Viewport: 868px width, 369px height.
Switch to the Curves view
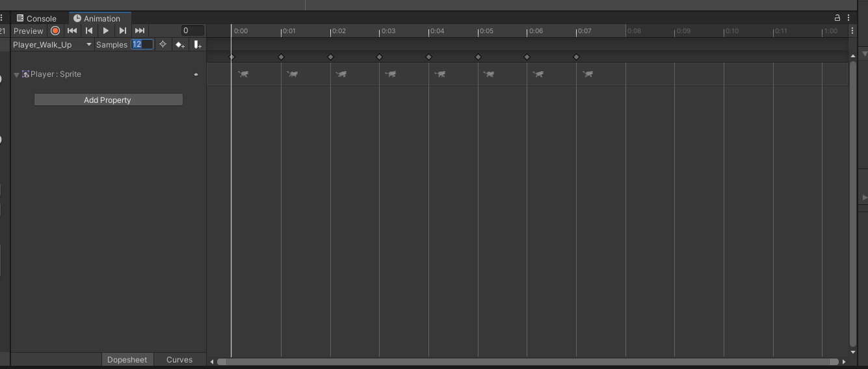tap(179, 359)
